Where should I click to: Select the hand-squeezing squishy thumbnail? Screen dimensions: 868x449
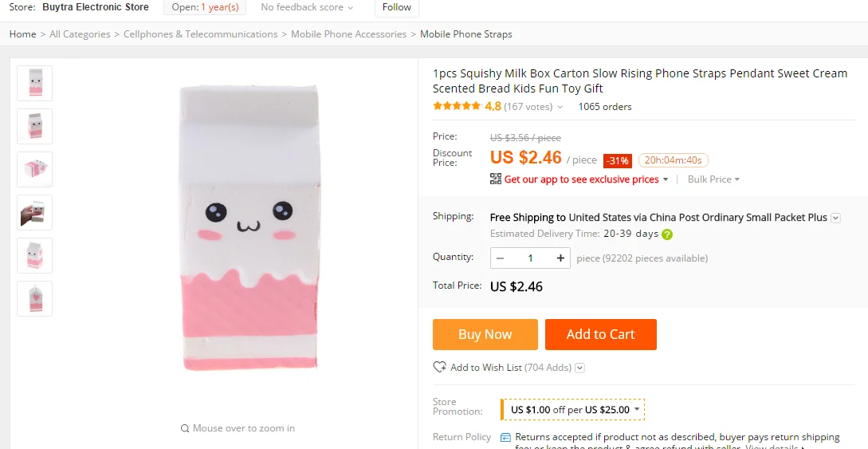coord(35,213)
